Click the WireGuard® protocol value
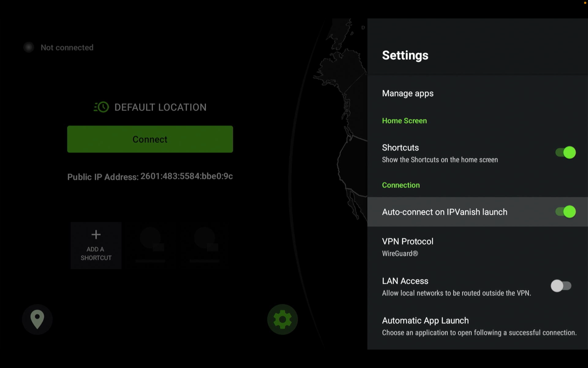 (400, 254)
